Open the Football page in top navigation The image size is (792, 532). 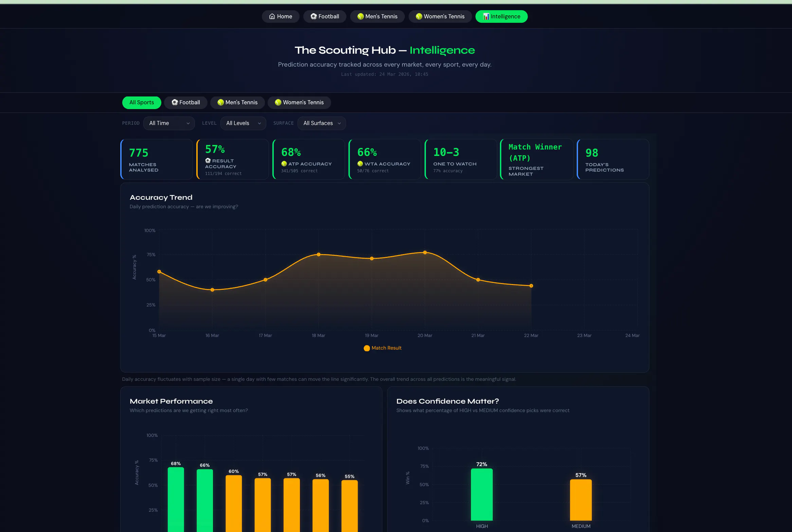(325, 16)
